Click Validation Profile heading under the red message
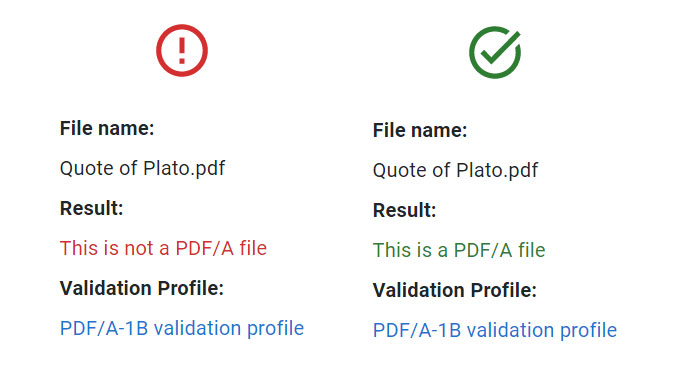Screen dimensions: 674x379 142,288
